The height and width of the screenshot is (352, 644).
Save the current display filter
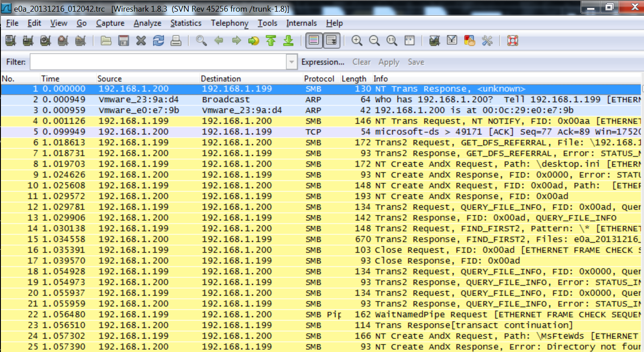tap(416, 62)
